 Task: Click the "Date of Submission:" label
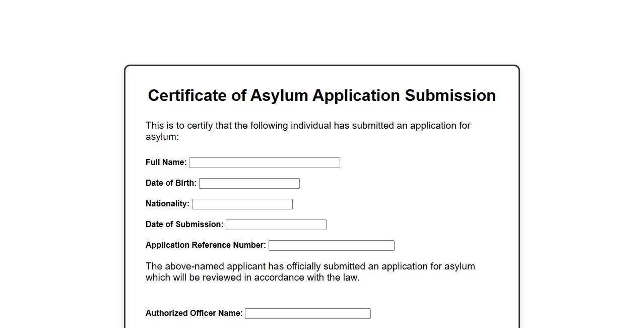(184, 225)
